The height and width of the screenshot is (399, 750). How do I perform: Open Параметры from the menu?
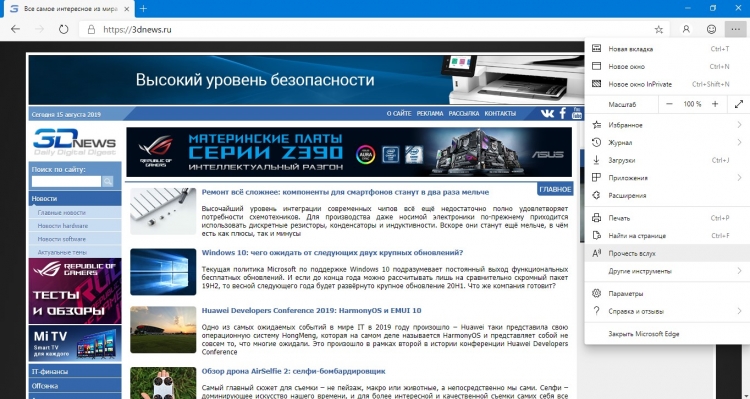pos(667,293)
